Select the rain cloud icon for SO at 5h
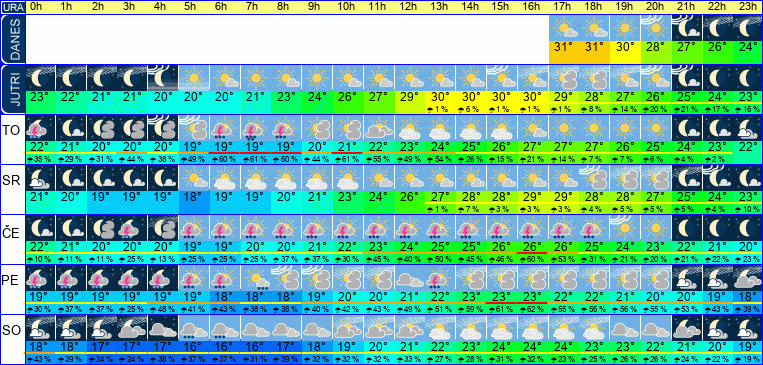 click(195, 328)
